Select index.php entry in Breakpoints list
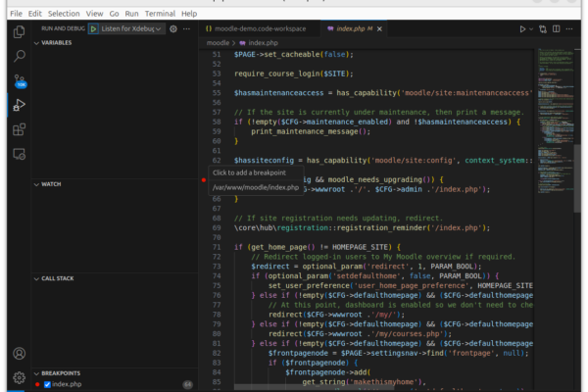The height and width of the screenshot is (392, 588). tap(67, 384)
